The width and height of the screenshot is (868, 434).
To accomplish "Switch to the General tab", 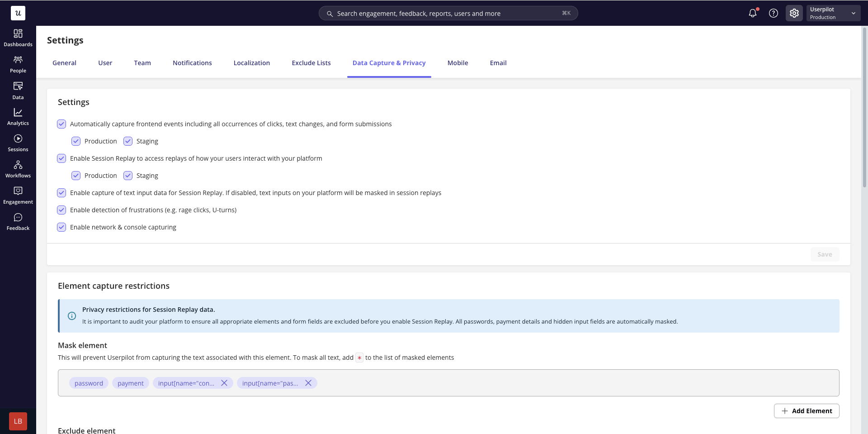I will pyautogui.click(x=64, y=63).
